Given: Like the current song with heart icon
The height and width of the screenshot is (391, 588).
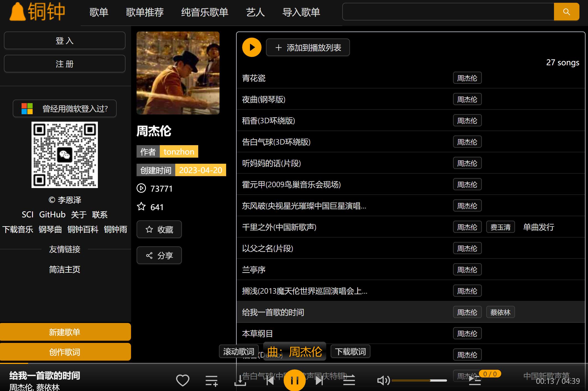Looking at the screenshot, I should click(183, 380).
